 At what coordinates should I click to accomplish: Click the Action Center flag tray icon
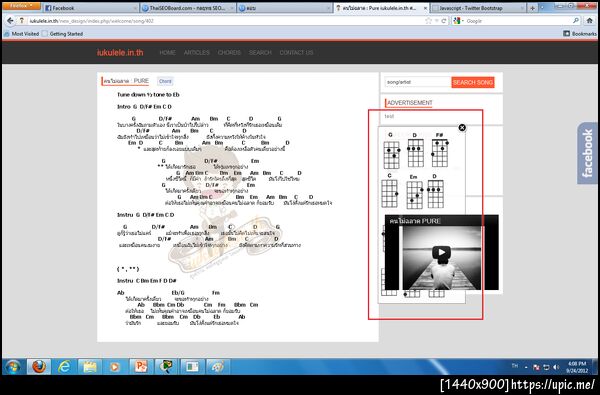tap(536, 367)
